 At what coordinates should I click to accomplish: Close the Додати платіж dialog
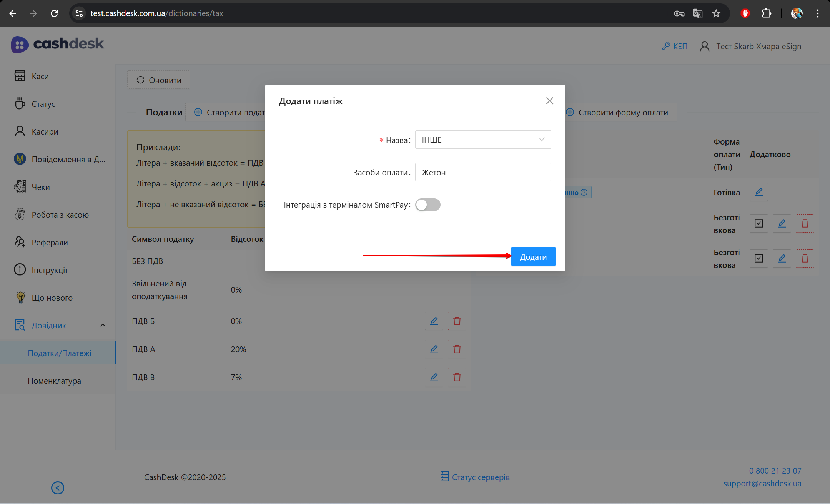point(549,101)
